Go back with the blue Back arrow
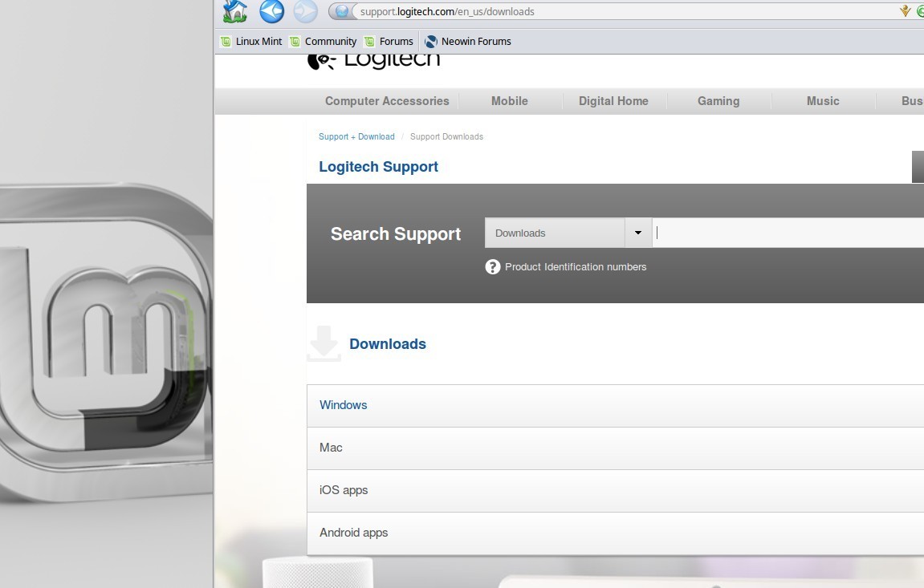Screen dimensions: 924x588 (271, 11)
